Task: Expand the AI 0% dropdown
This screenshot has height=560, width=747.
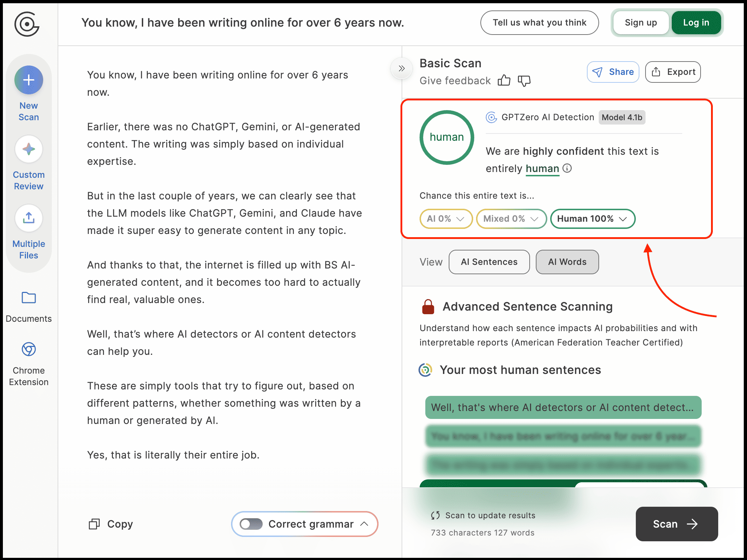Action: pyautogui.click(x=446, y=219)
